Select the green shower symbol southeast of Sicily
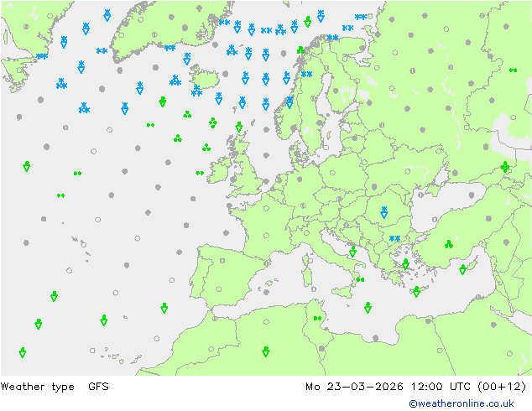Image resolution: width=532 pixels, height=411 pixels. (368, 308)
